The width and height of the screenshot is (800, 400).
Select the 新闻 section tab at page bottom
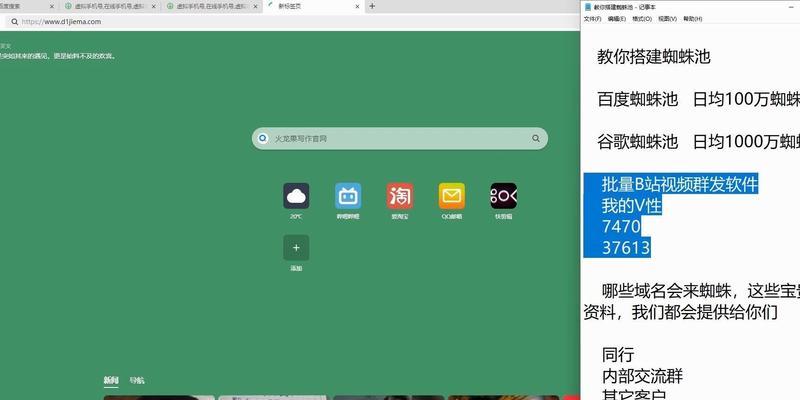111,380
